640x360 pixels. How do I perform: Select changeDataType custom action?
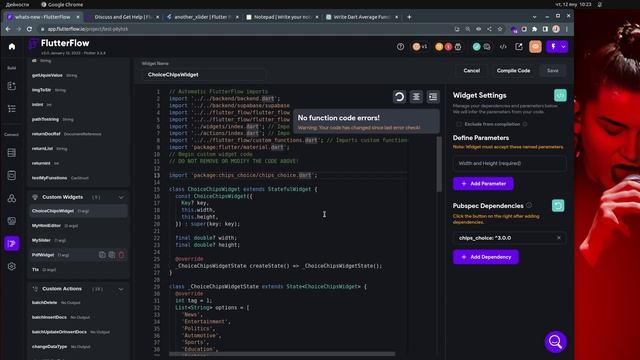point(78,347)
